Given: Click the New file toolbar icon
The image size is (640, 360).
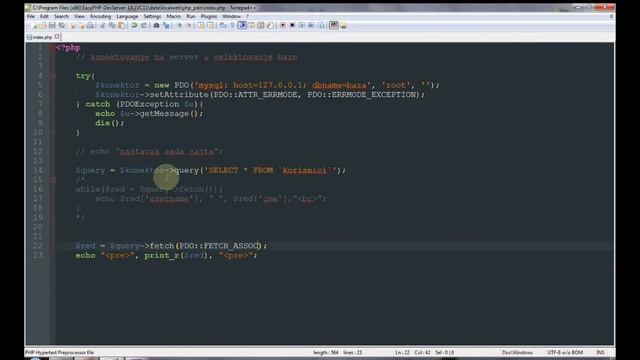Looking at the screenshot, I should (33, 25).
